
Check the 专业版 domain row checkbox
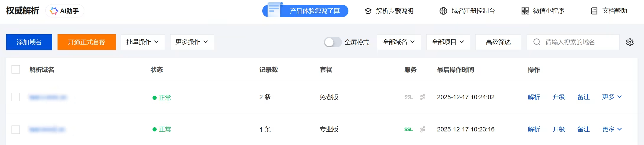16,129
